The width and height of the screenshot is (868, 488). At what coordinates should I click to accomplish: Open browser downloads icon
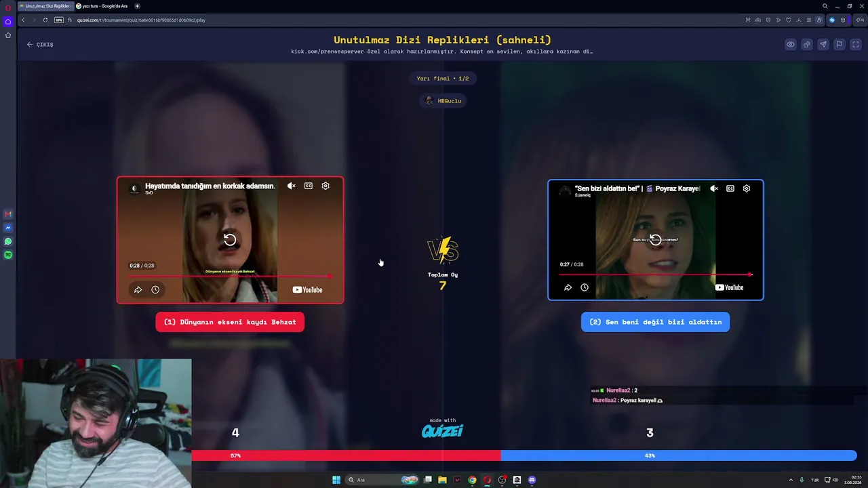coord(798,20)
